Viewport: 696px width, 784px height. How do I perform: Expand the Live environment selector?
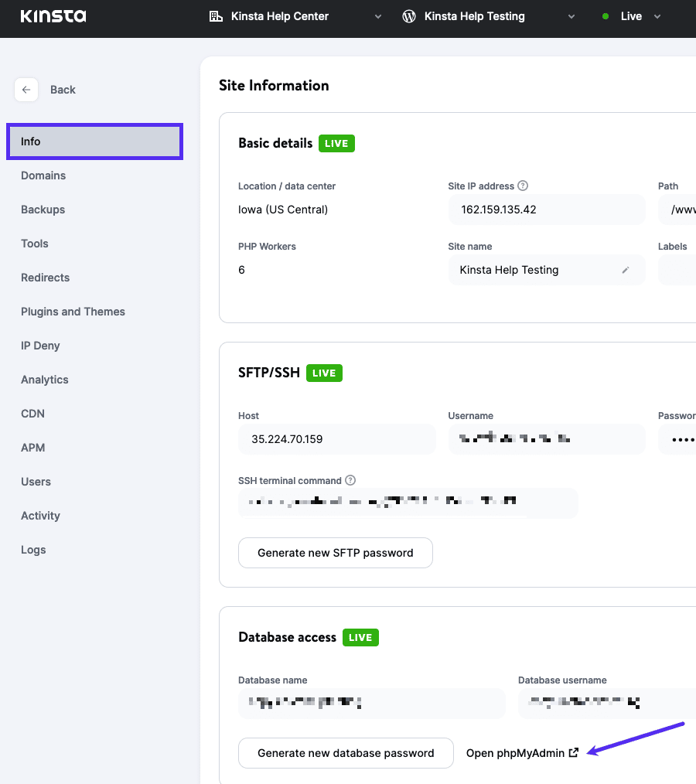click(657, 15)
